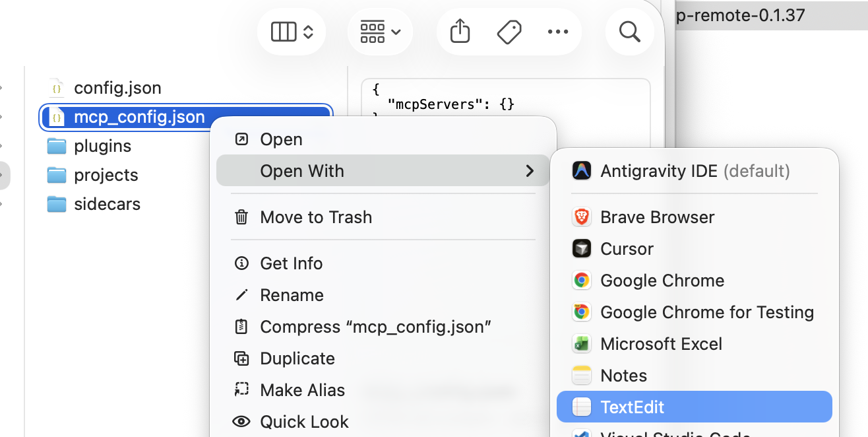The width and height of the screenshot is (868, 437).
Task: Click the trash can icon beside Move to Trash
Action: click(x=241, y=217)
